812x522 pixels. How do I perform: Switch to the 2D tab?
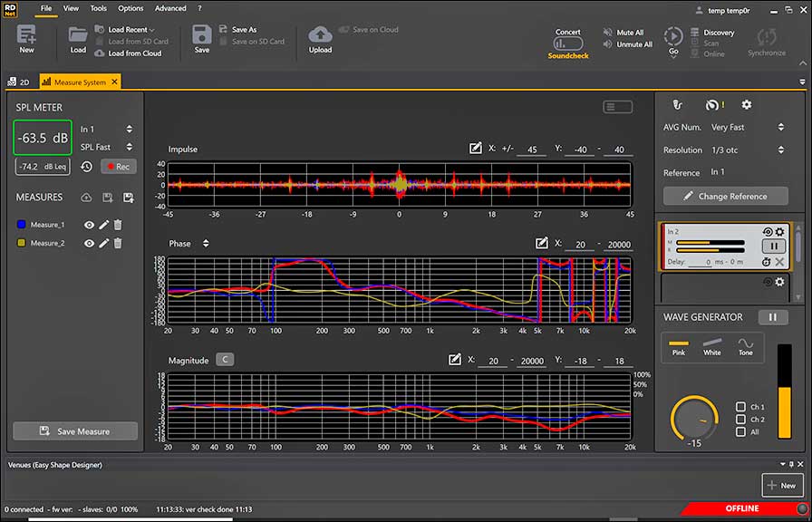tap(19, 82)
